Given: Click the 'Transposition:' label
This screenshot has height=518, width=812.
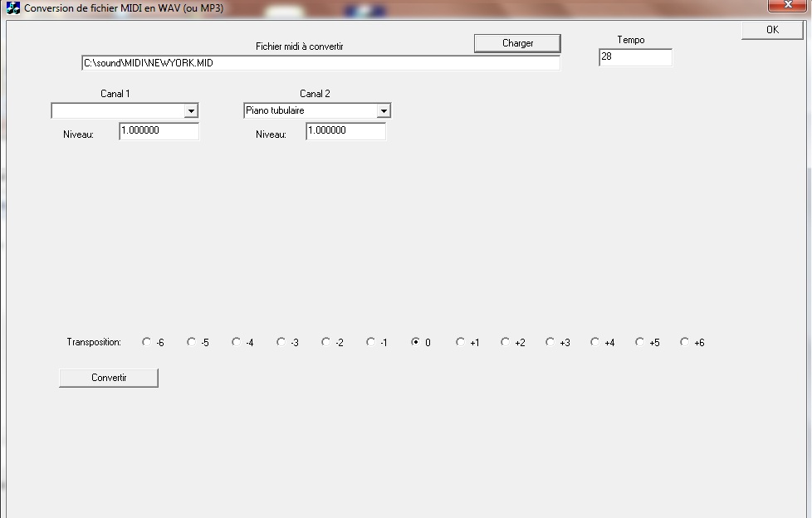Looking at the screenshot, I should click(x=94, y=342).
